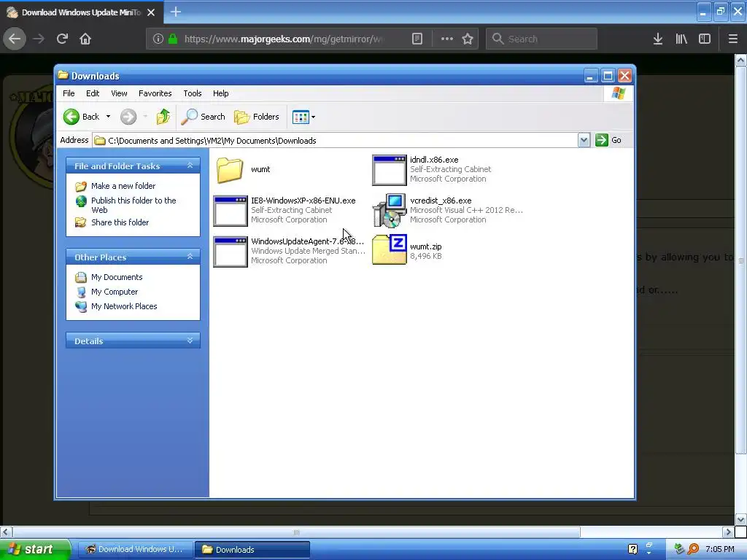Toggle reader view in Firefox URL bar
Viewport: 747px width, 560px height.
pos(417,39)
